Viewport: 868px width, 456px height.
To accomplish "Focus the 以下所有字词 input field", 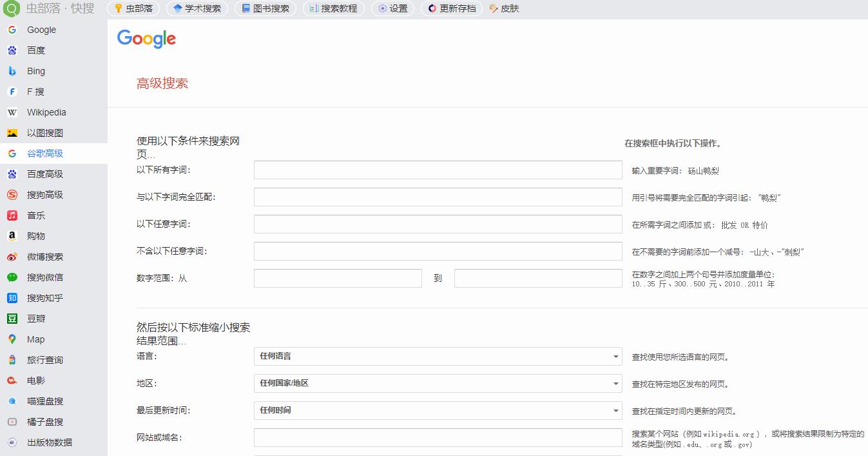I will [438, 170].
